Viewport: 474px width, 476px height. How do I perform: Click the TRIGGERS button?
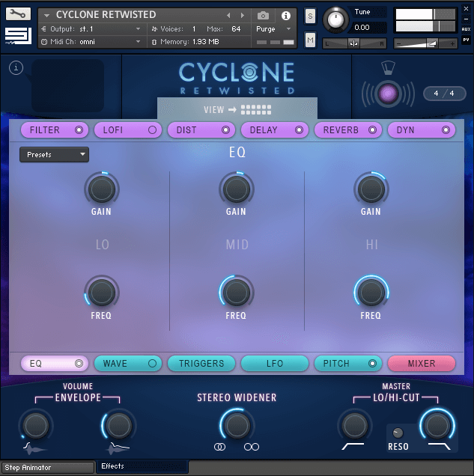(x=201, y=364)
